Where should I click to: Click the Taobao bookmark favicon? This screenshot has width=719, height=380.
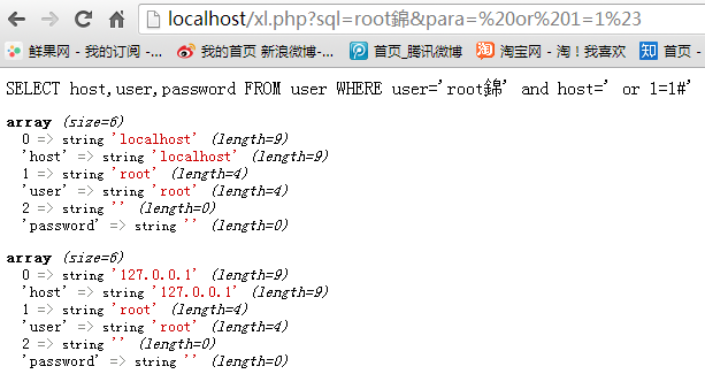click(x=485, y=50)
